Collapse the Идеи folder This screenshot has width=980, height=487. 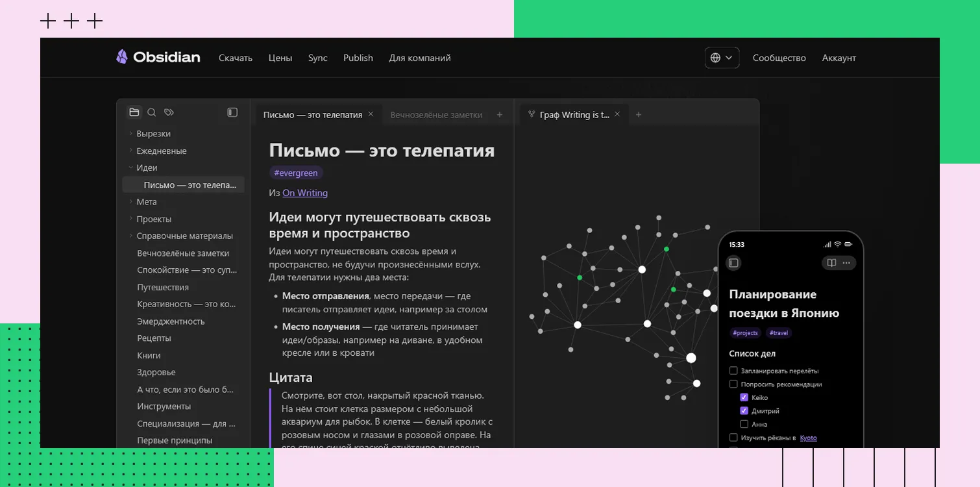coord(130,168)
